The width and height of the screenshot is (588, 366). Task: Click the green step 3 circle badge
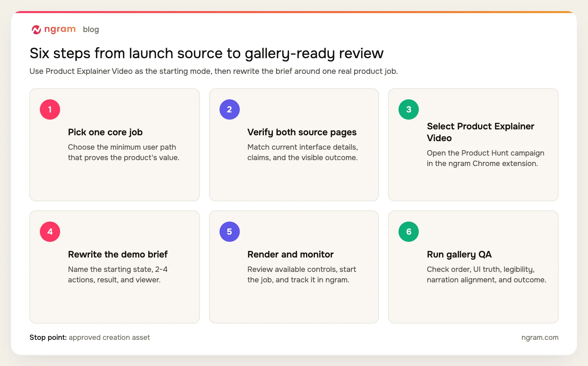pos(409,109)
